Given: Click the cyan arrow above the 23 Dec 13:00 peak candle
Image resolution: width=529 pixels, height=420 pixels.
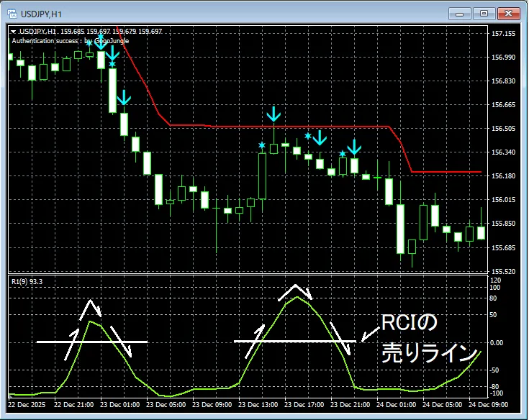Looking at the screenshot, I should pos(273,114).
